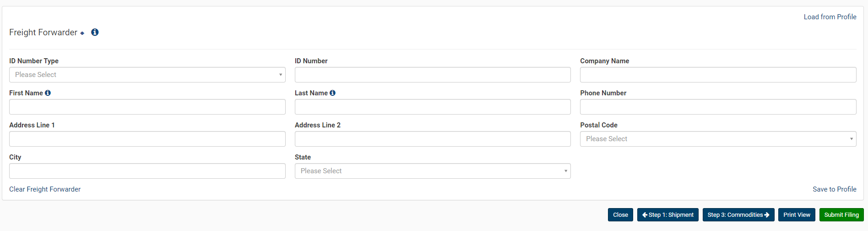The height and width of the screenshot is (231, 868).
Task: Select the Phone Number input box
Action: (718, 107)
